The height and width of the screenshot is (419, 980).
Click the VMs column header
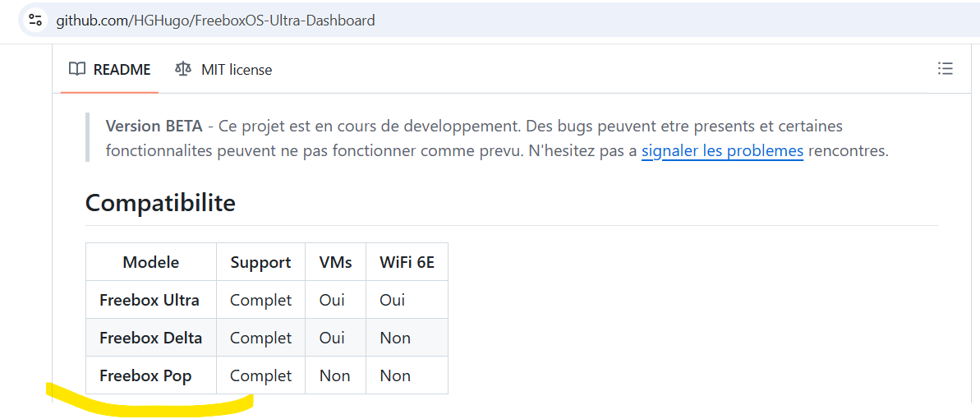pos(335,262)
